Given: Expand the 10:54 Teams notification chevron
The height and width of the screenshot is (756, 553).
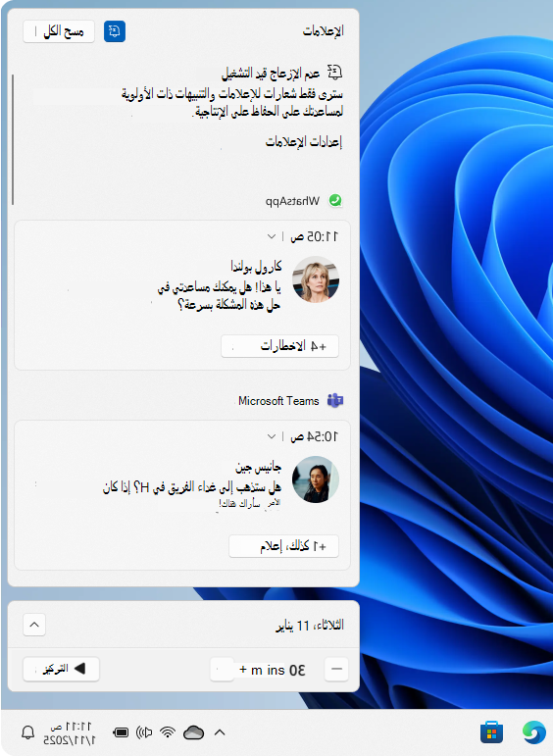Looking at the screenshot, I should (272, 436).
